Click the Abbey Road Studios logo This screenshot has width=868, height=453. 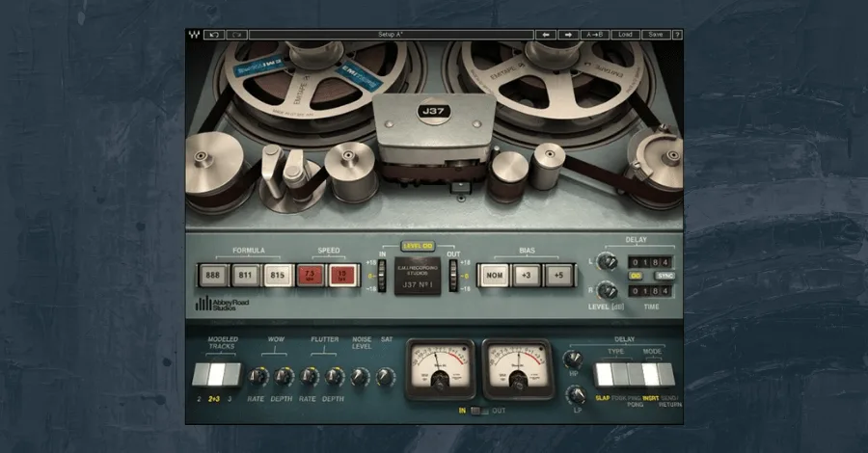coord(223,304)
